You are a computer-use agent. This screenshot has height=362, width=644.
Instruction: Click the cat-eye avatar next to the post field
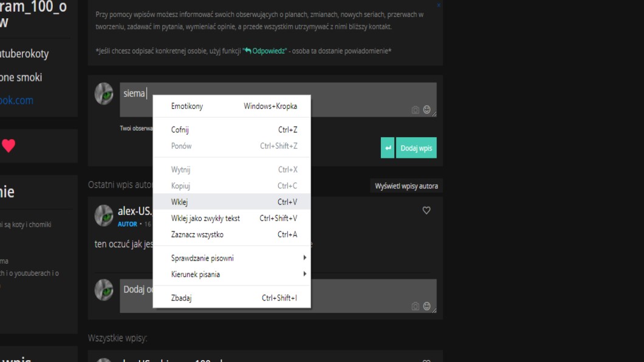tap(104, 94)
